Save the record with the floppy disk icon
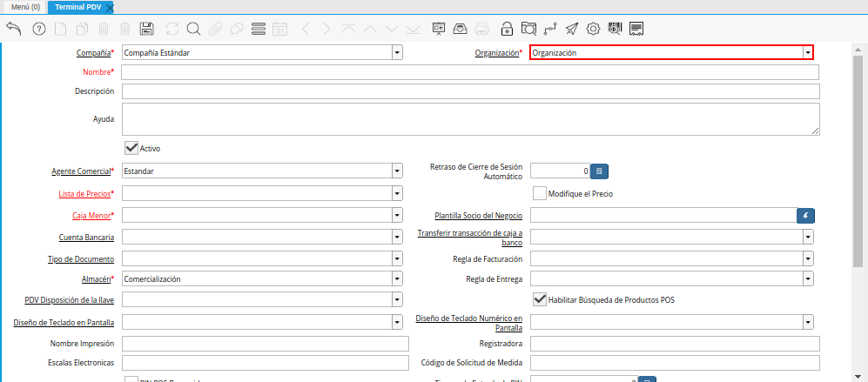The height and width of the screenshot is (382, 868). coord(147,29)
